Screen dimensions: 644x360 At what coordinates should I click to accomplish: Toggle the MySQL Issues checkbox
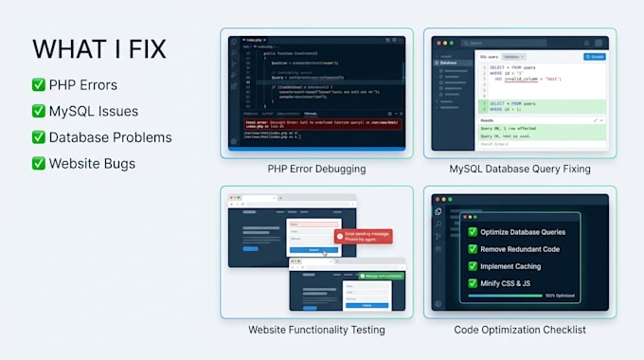pos(39,111)
